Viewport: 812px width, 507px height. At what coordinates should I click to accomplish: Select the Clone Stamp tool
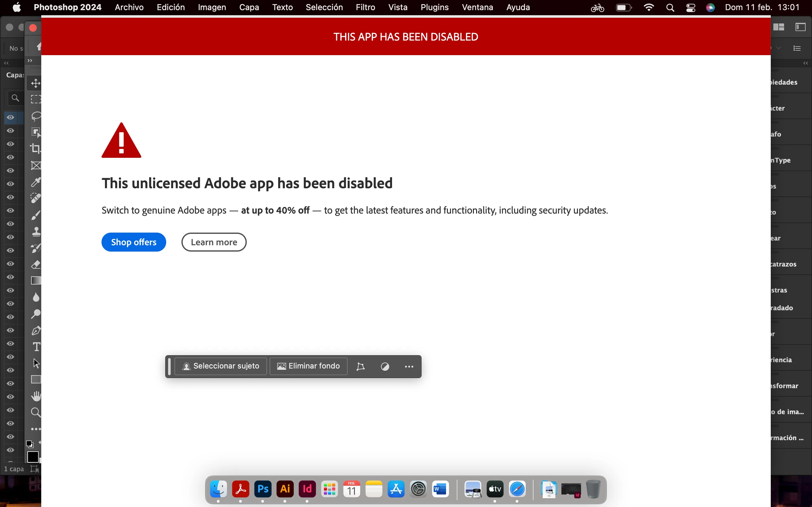(36, 231)
